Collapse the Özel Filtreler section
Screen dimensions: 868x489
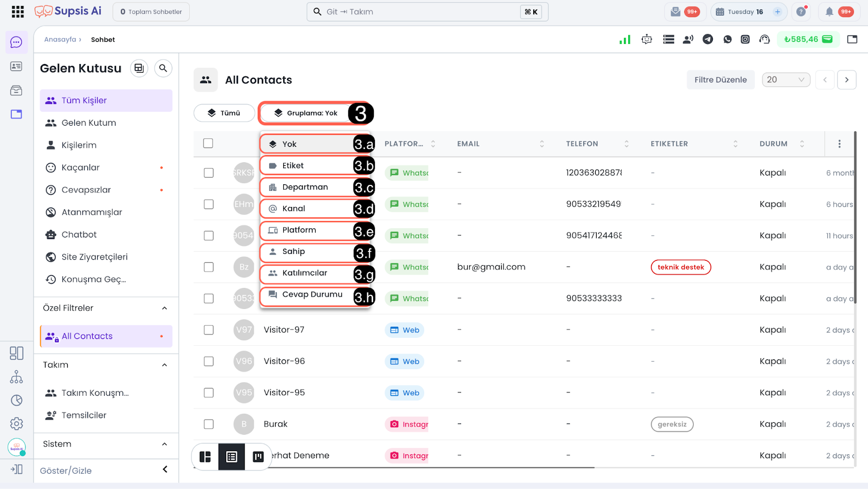click(164, 308)
